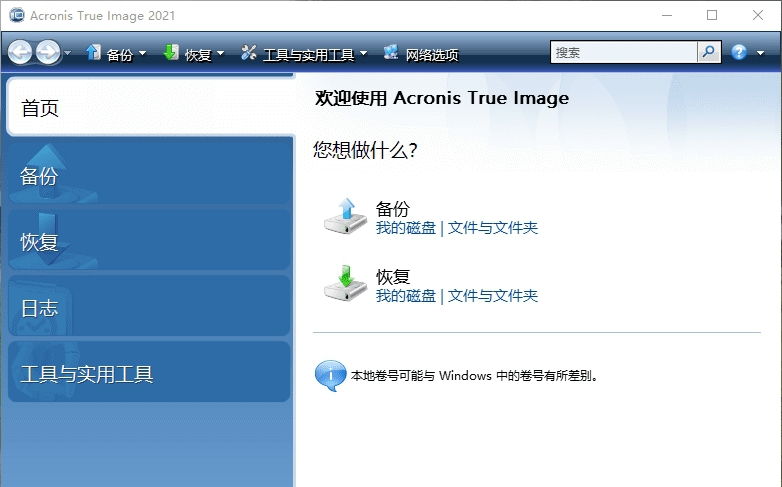Open the navigation history dropdown arrow
The image size is (782, 487).
67,53
